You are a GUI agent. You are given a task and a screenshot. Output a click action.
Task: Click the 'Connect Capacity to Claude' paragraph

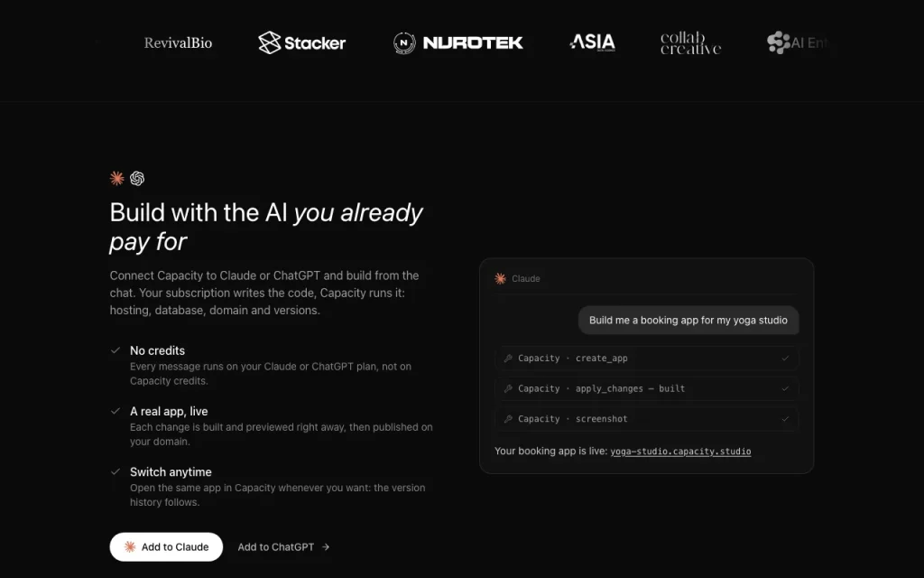pos(264,293)
